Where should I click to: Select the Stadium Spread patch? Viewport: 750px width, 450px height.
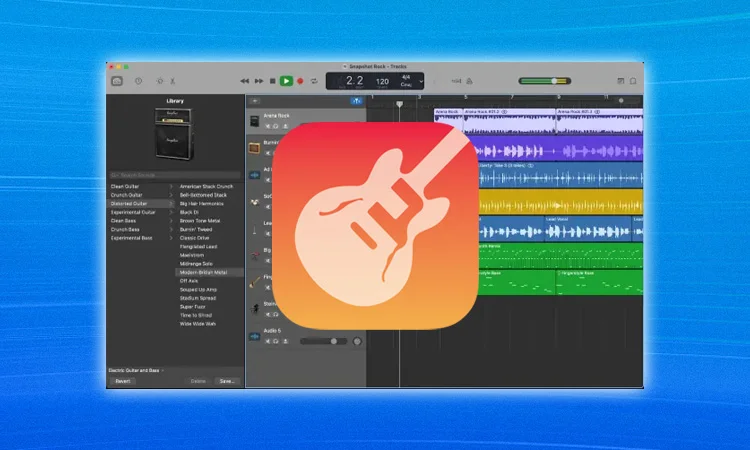[198, 298]
